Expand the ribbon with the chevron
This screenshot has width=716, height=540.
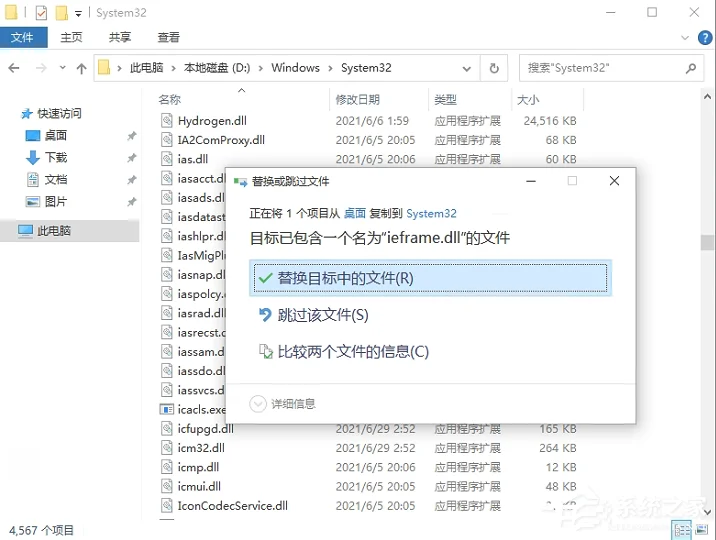(685, 37)
